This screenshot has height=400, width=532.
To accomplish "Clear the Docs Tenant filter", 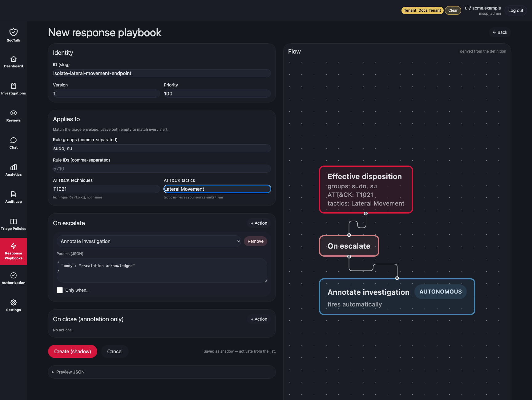I will pos(453,10).
